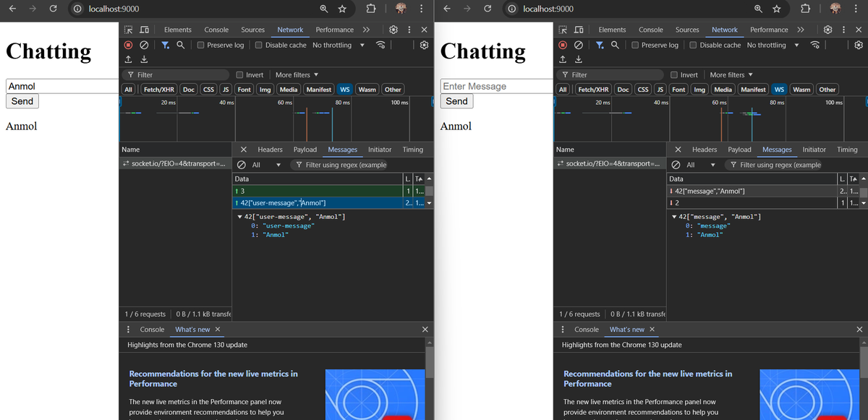Open Performance recommendations link in left window
The image size is (868, 420).
click(x=213, y=379)
